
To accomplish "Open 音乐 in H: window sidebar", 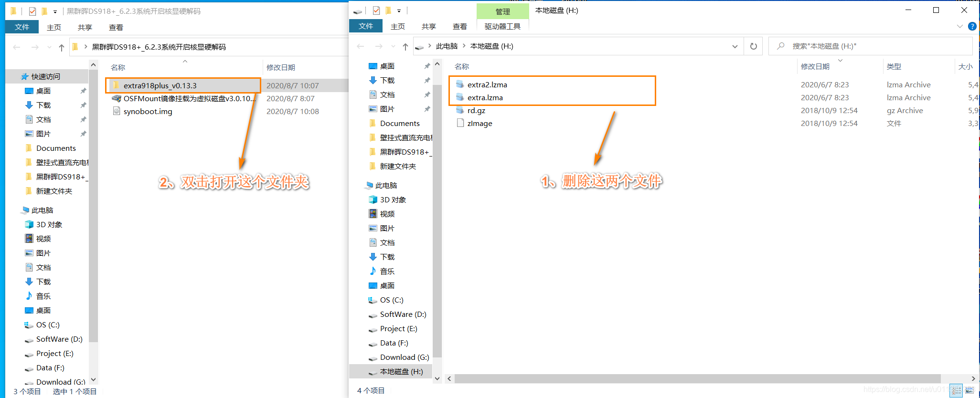I will coord(387,271).
